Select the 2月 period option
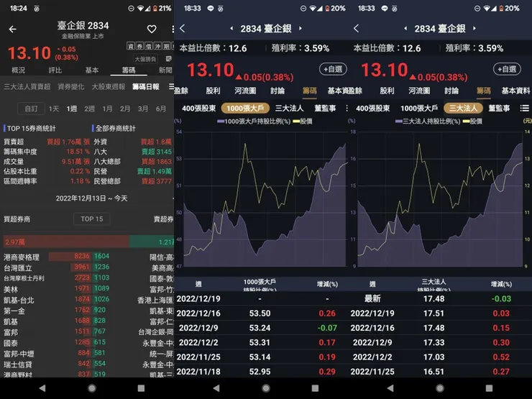This screenshot has width=532, height=399. [125, 109]
